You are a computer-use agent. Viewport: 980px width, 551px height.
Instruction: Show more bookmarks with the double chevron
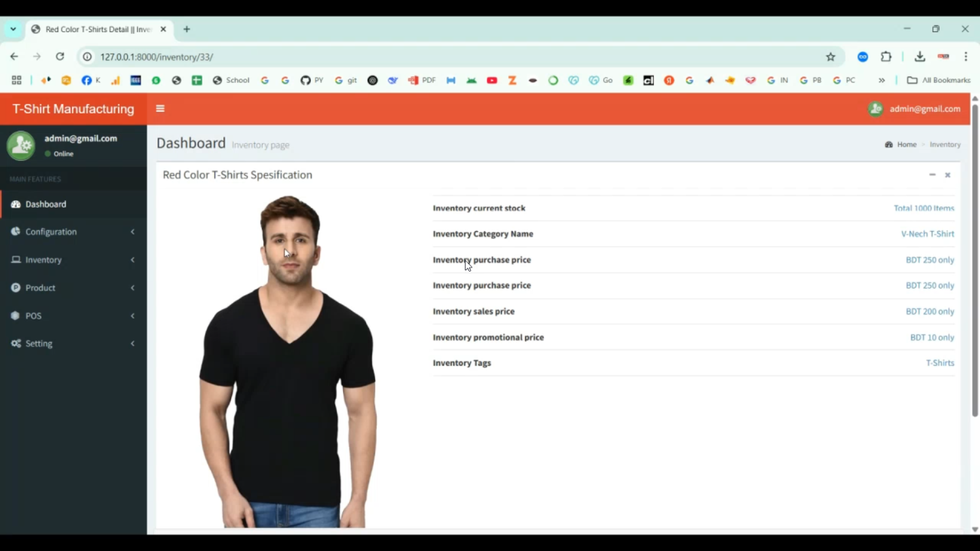881,80
